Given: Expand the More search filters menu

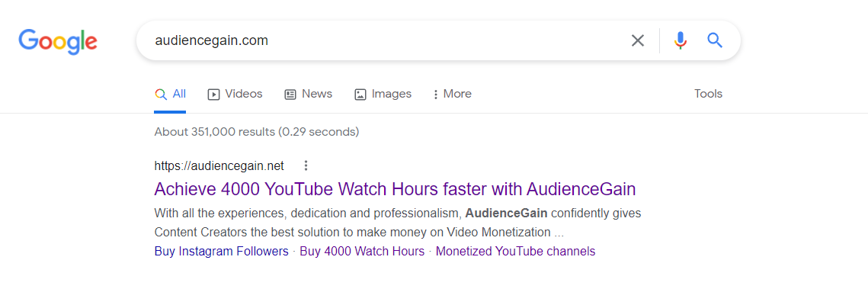Looking at the screenshot, I should coord(452,94).
